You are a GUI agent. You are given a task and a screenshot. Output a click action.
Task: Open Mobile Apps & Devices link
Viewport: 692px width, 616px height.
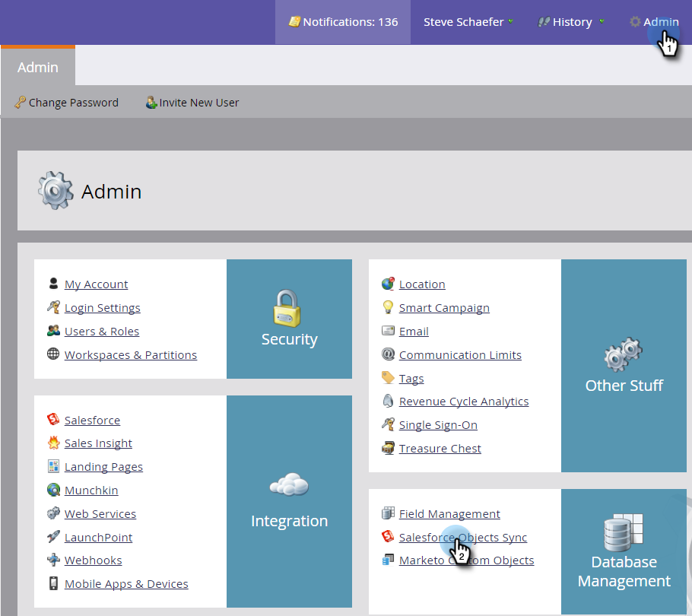click(126, 584)
